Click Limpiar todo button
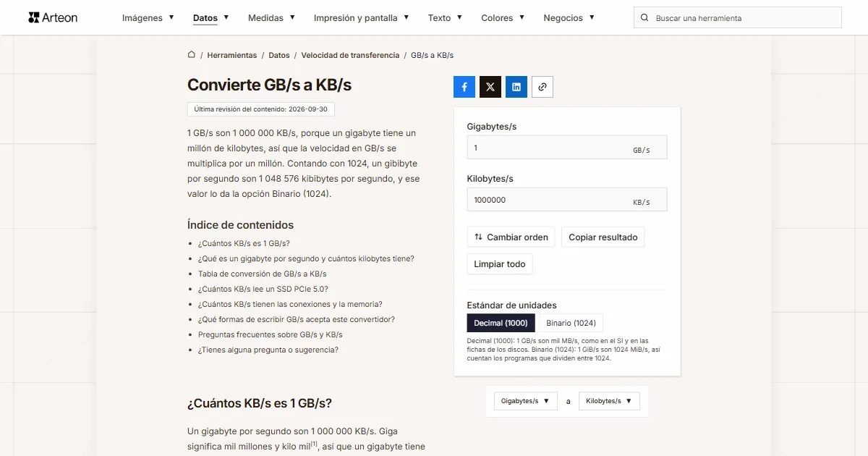 click(500, 264)
